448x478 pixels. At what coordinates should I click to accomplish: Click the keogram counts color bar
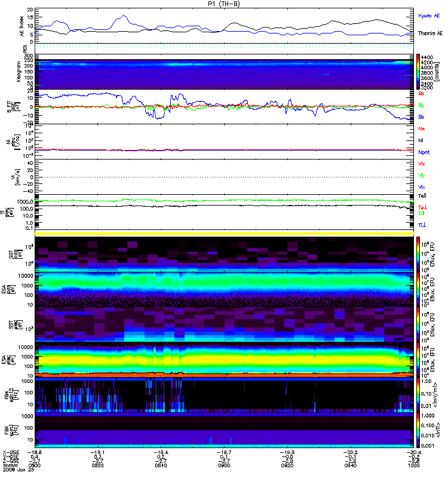pyautogui.click(x=418, y=72)
